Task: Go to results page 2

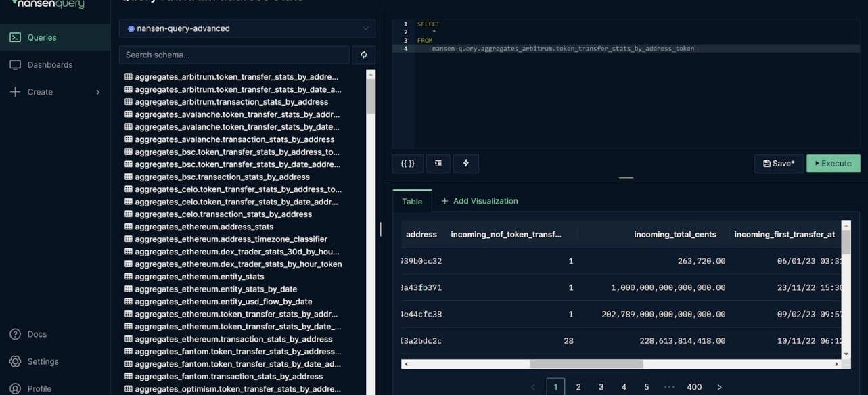Action: pos(578,387)
